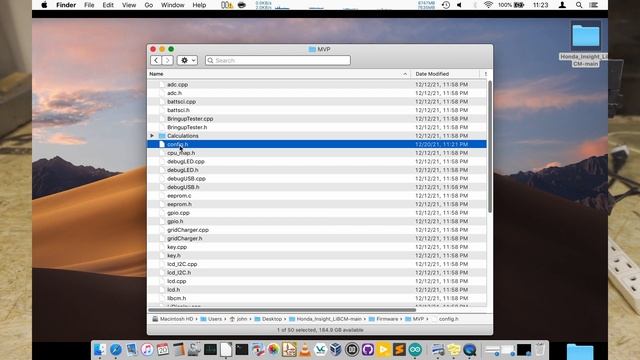Click the Search field
The height and width of the screenshot is (360, 640).
[x=278, y=60]
